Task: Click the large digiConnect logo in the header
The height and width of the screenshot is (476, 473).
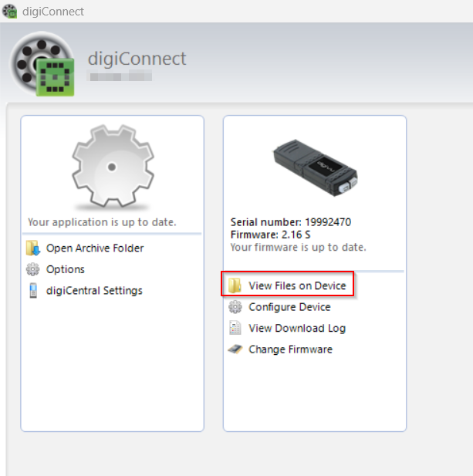Action: click(x=42, y=64)
